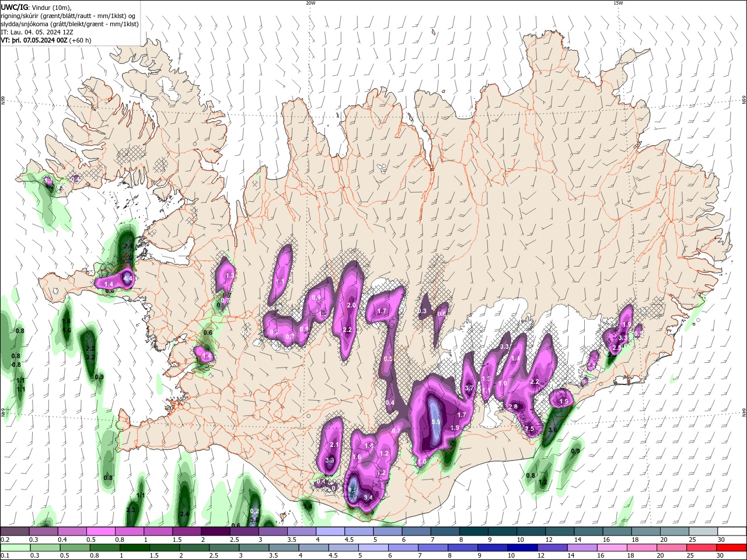Click the 3.7 precipitation value label
Image resolution: width=747 pixels, height=560 pixels.
(469, 388)
